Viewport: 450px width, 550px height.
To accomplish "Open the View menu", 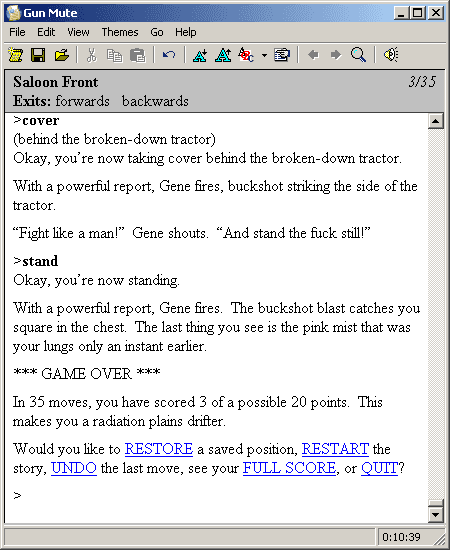I will click(x=78, y=32).
